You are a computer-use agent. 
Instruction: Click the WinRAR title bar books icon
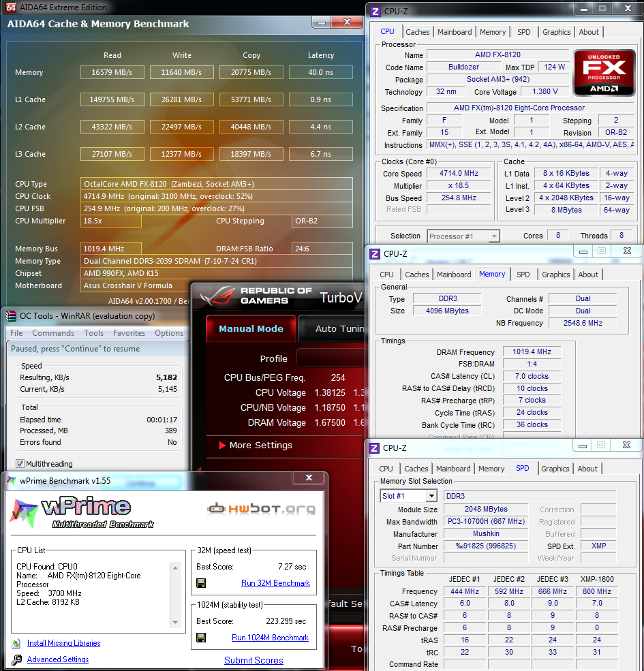coord(10,315)
